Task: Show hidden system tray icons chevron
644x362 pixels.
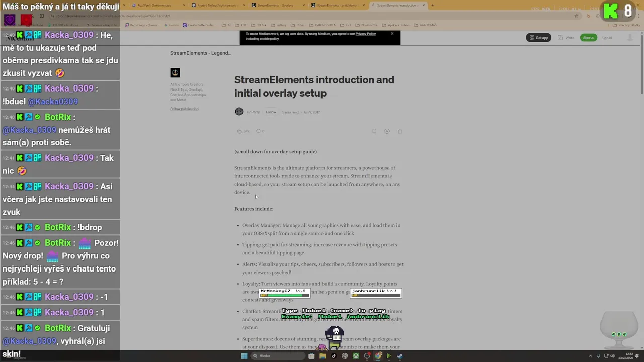Action: (591, 356)
